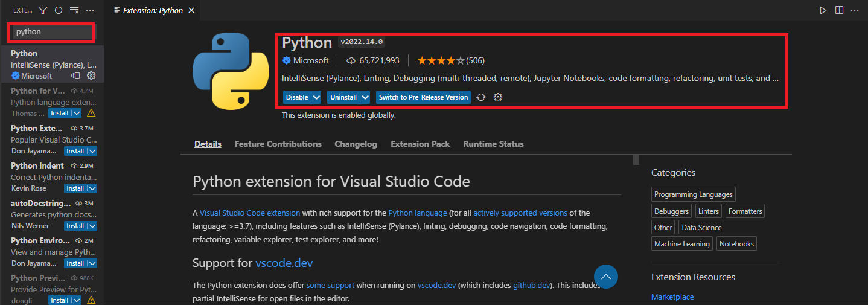The width and height of the screenshot is (868, 305).
Task: Uninstall the Python extension
Action: (x=343, y=97)
